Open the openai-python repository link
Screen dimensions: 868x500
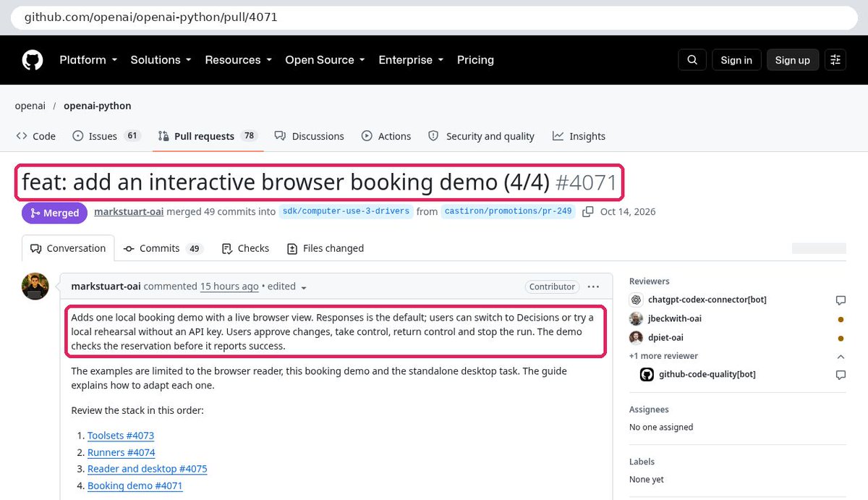pos(98,106)
